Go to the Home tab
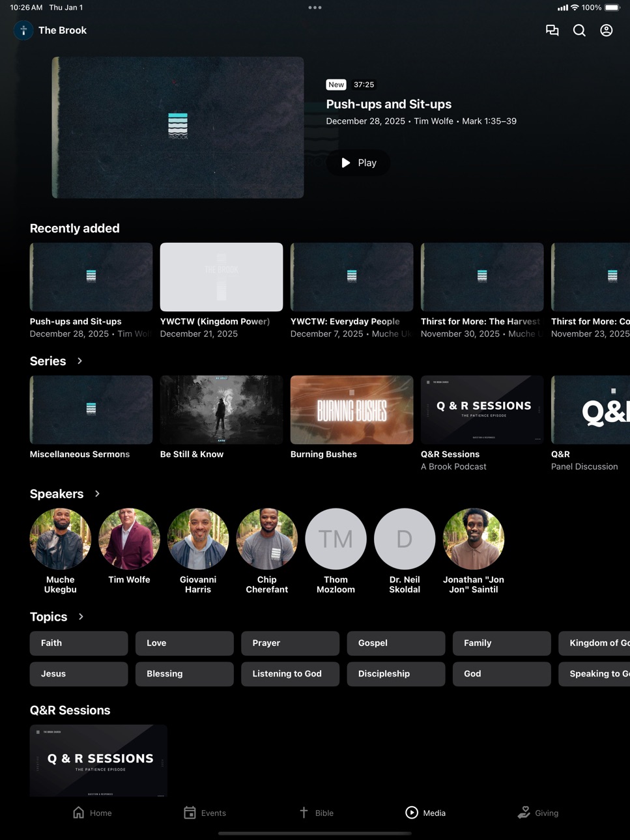The image size is (630, 840). [x=92, y=813]
